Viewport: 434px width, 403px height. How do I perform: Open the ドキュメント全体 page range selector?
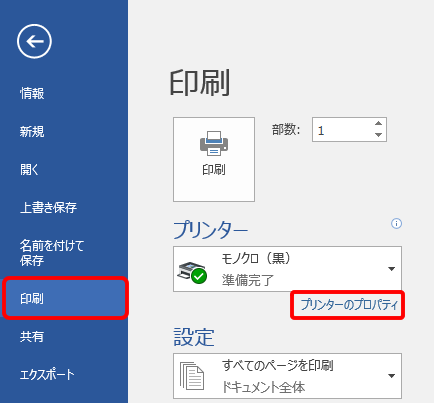click(x=287, y=376)
